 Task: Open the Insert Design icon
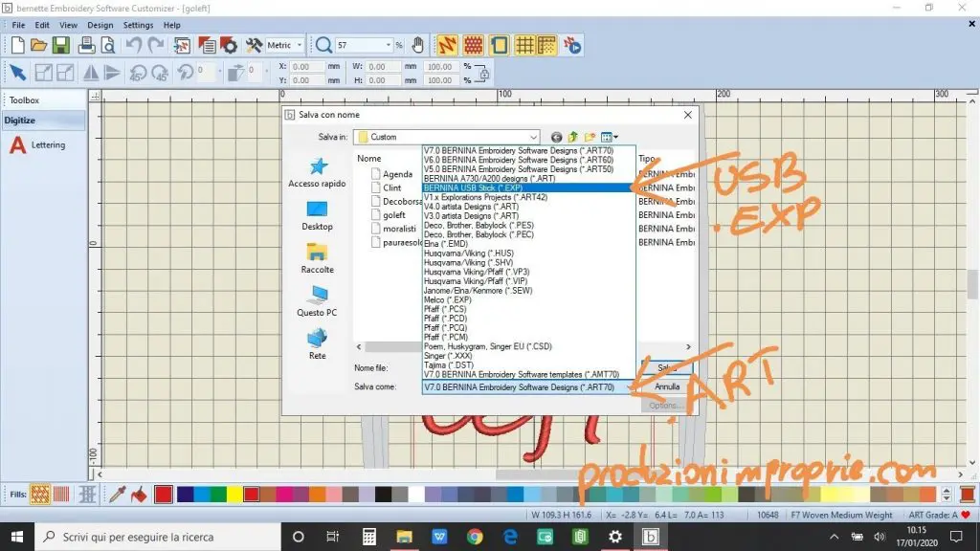coord(182,45)
